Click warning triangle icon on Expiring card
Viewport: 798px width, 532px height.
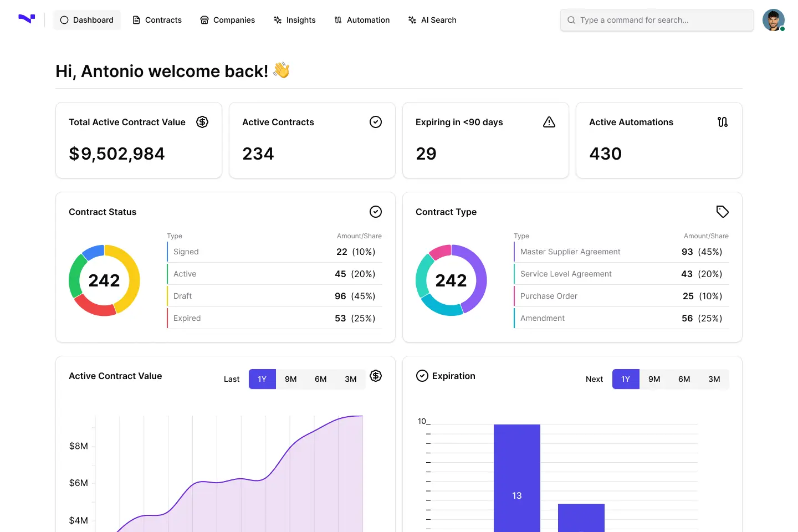(549, 122)
